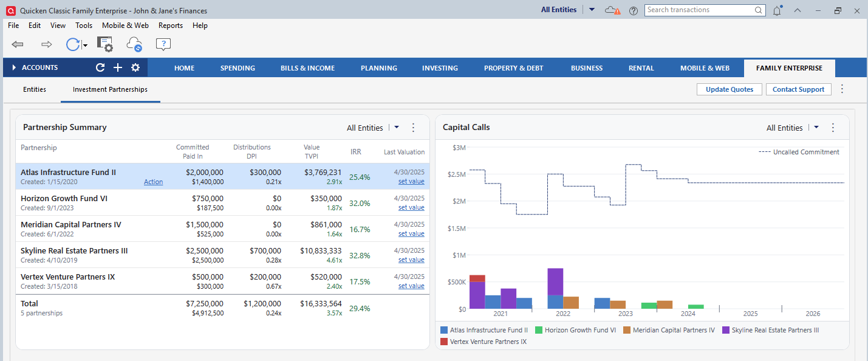This screenshot has width=868, height=361.
Task: Click the forward navigation arrow icon
Action: [47, 44]
